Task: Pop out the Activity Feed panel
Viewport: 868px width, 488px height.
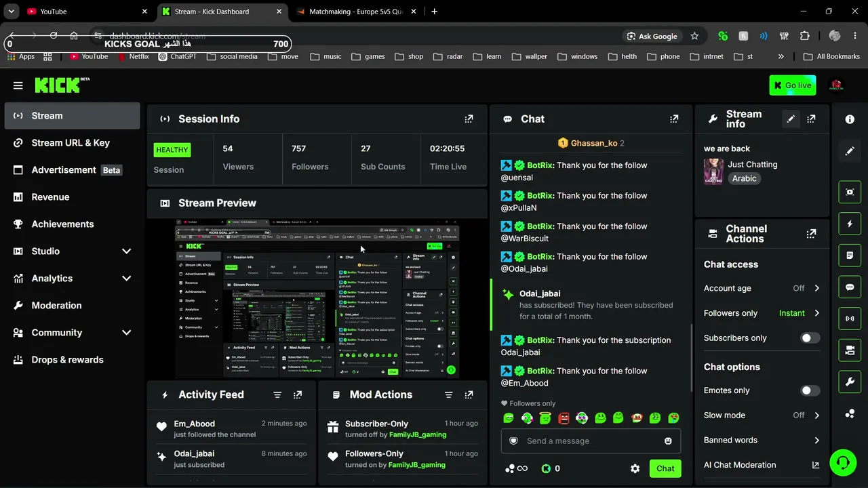Action: [298, 394]
